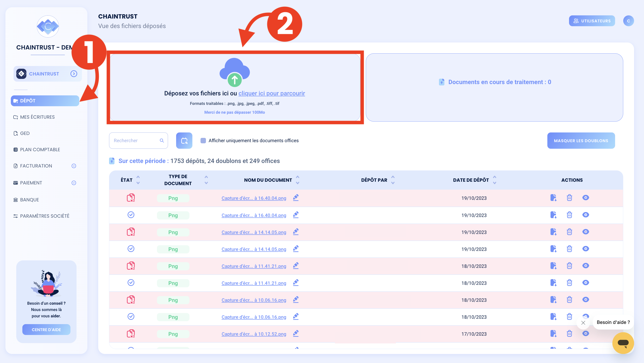Delete the validated 14.14.05.png row

(x=569, y=249)
